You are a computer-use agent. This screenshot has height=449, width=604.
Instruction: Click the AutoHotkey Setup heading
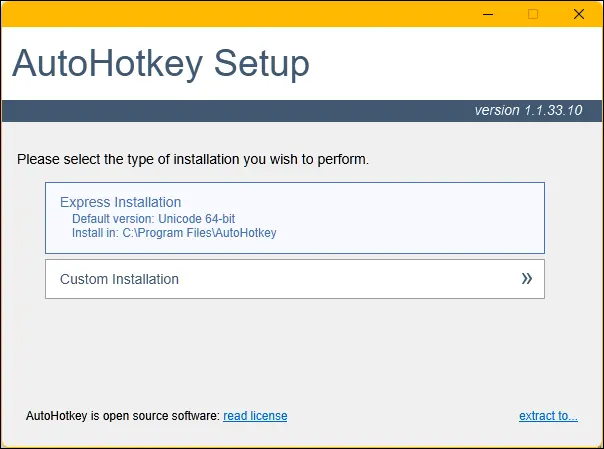(x=161, y=64)
